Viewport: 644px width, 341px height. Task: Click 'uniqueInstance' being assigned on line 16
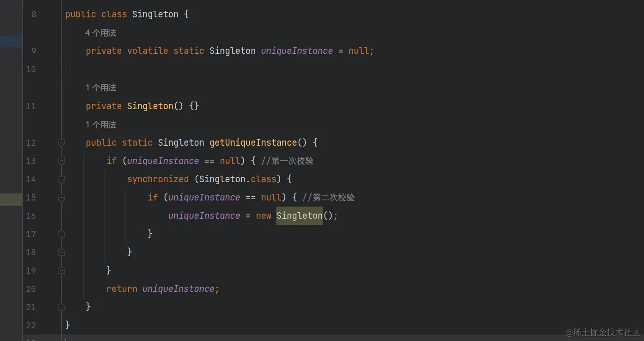coord(204,215)
